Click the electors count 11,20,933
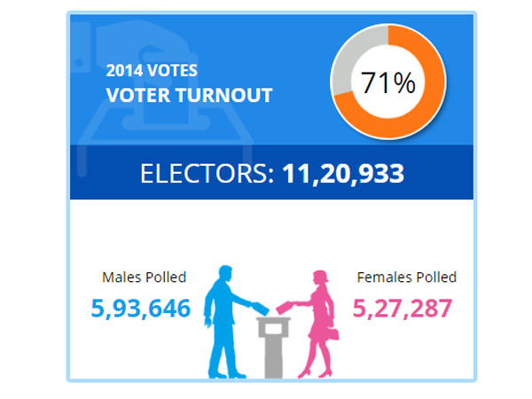Image resolution: width=532 pixels, height=399 pixels. 343,174
